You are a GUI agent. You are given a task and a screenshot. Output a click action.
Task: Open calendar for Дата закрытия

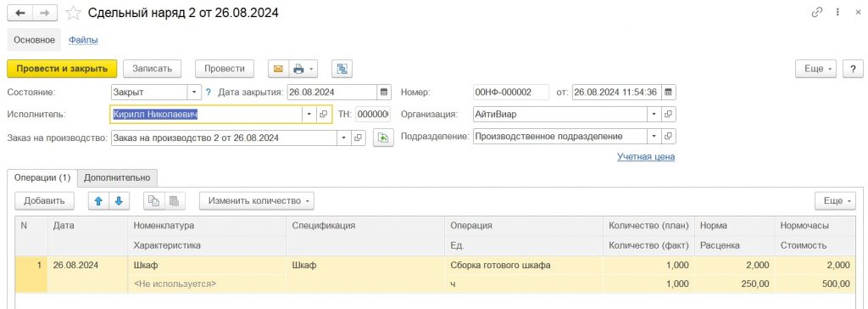tap(384, 92)
